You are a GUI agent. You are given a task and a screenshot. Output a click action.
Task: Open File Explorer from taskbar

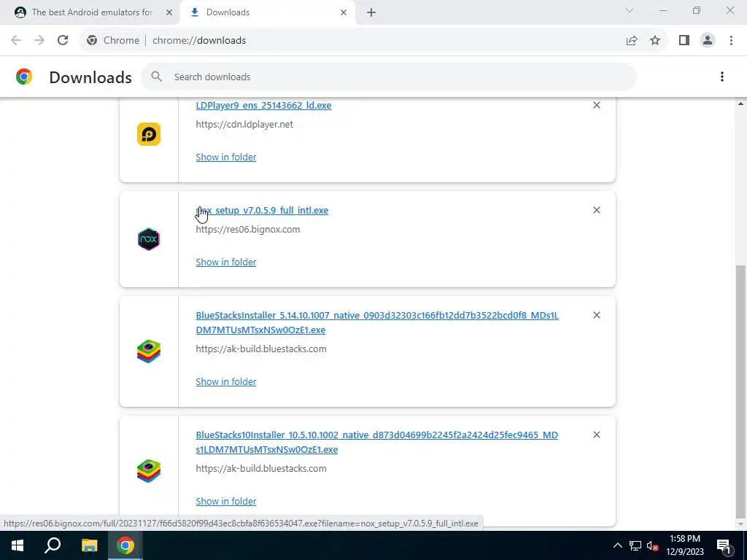click(x=89, y=545)
